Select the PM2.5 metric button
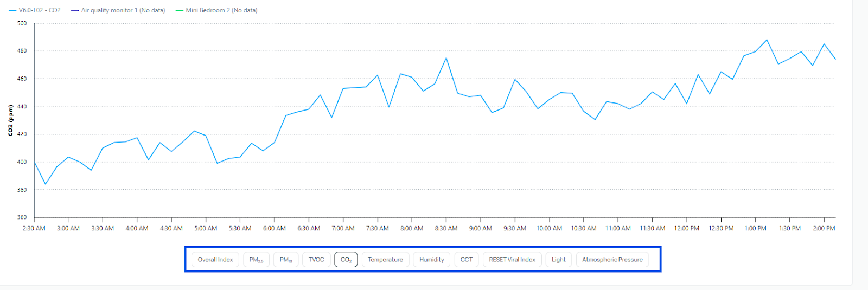This screenshot has height=290, width=868. (x=256, y=260)
